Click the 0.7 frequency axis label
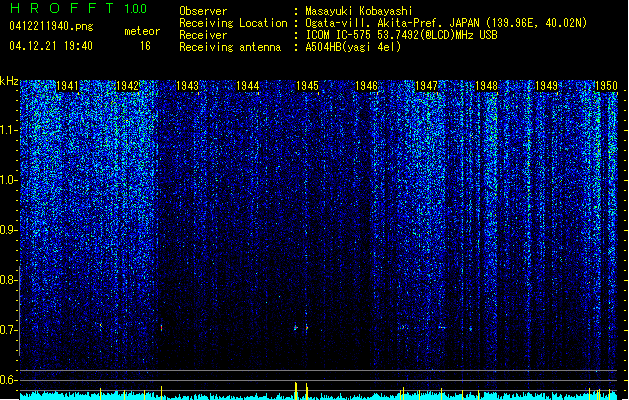 (x=9, y=330)
